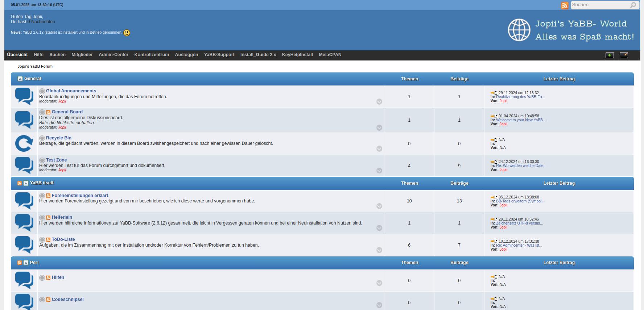The width and height of the screenshot is (644, 310).
Task: Open the Admin-Center menu item
Action: [113, 55]
